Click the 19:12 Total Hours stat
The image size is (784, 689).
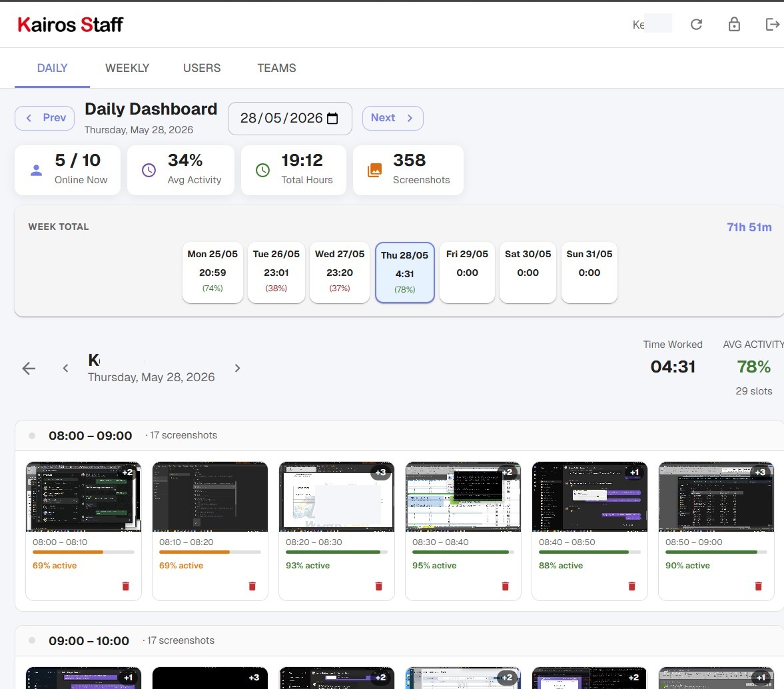coord(294,170)
